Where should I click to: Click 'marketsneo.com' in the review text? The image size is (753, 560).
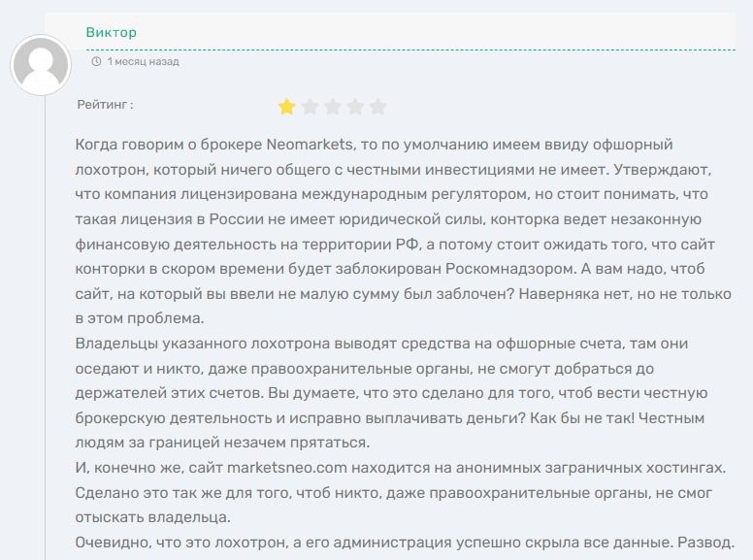pos(286,467)
